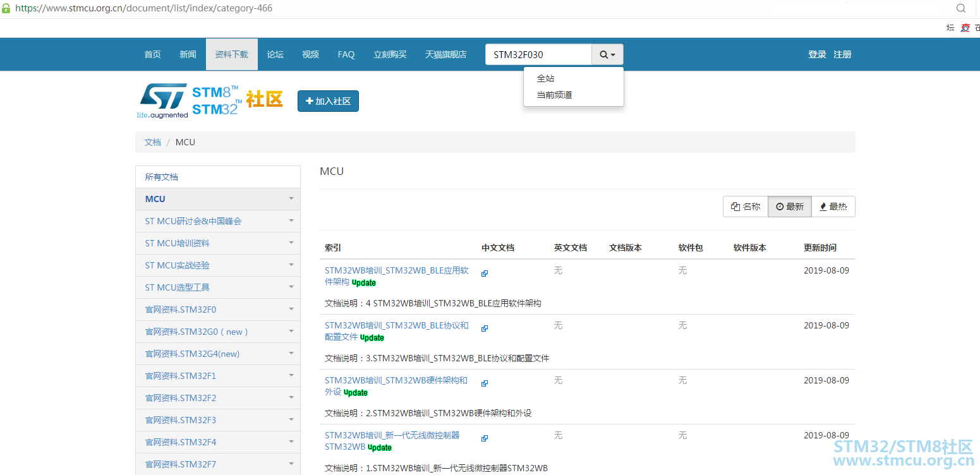Click the 注册 link
This screenshot has width=980, height=475.
(x=843, y=54)
